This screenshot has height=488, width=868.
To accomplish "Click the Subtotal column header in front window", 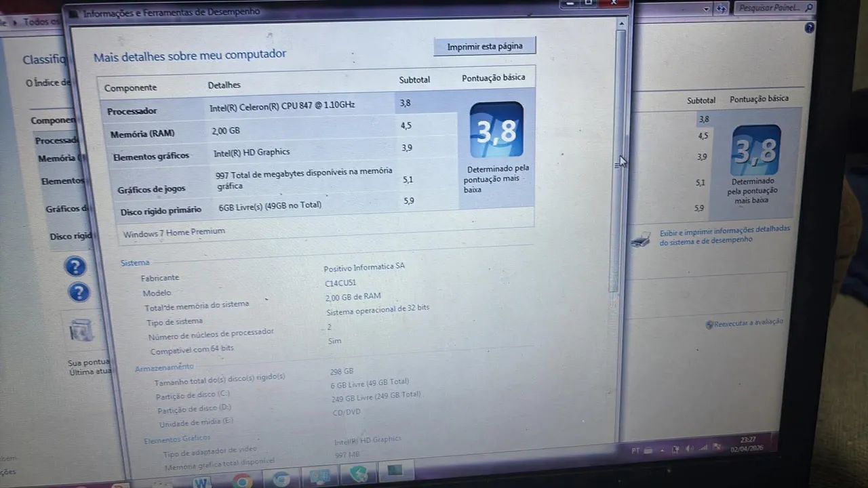I will (x=414, y=80).
